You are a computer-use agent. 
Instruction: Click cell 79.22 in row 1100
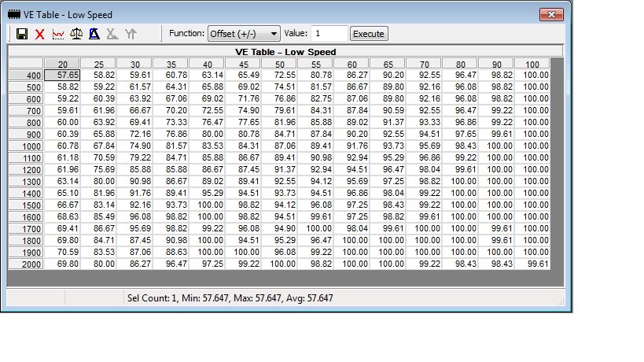(134, 157)
